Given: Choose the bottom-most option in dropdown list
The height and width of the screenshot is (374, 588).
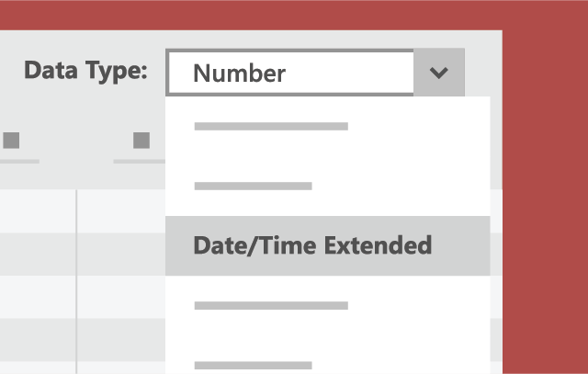Looking at the screenshot, I should (254, 364).
